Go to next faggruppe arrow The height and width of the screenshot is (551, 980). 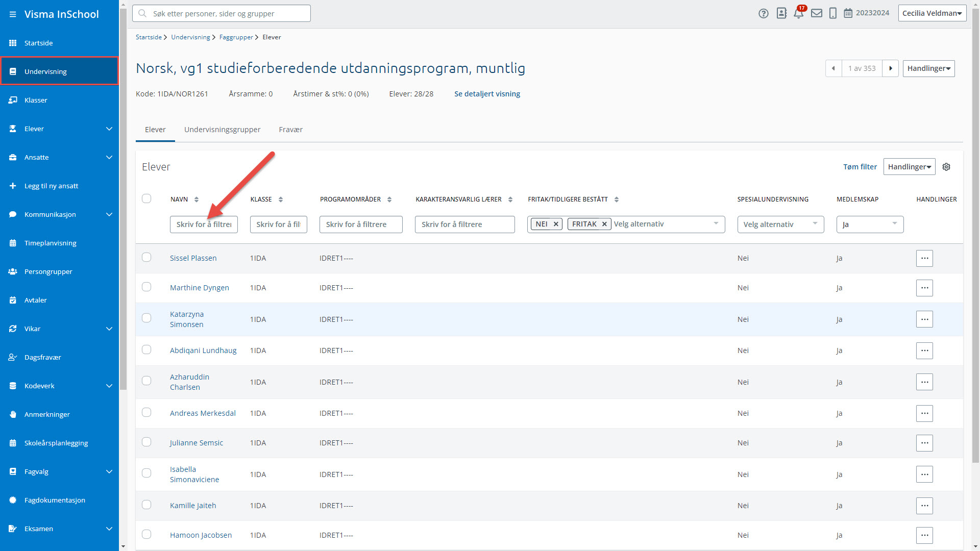[891, 68]
